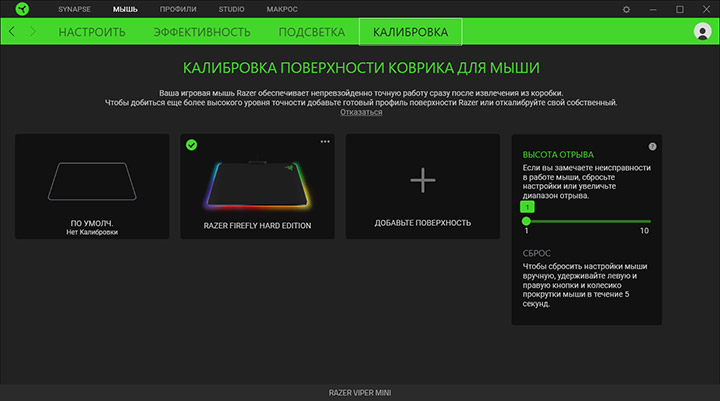Viewport: 720px width, 401px height.
Task: Open the ПРОФИЛИ top menu
Action: tap(178, 9)
